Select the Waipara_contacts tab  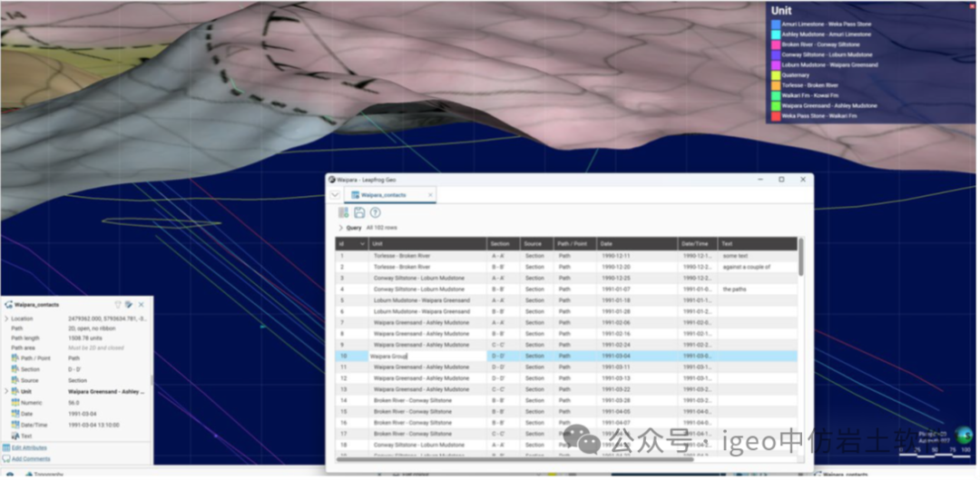[384, 195]
